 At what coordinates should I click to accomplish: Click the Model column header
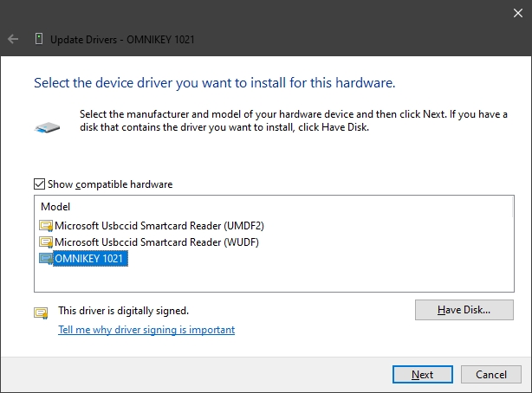(x=55, y=207)
